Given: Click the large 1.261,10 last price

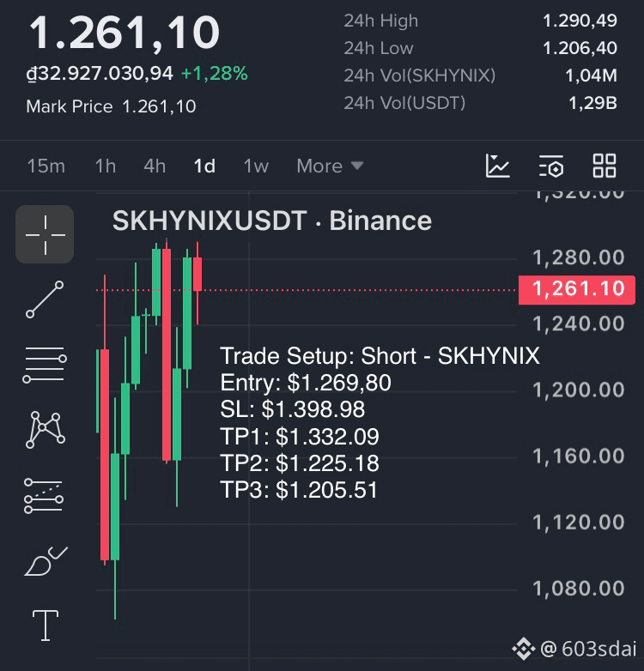Looking at the screenshot, I should pyautogui.click(x=125, y=33).
